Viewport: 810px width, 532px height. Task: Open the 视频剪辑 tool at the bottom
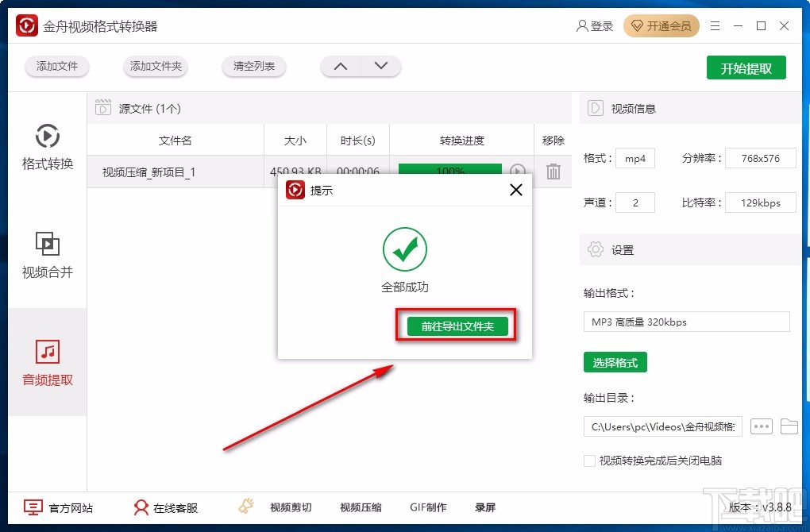(291, 507)
